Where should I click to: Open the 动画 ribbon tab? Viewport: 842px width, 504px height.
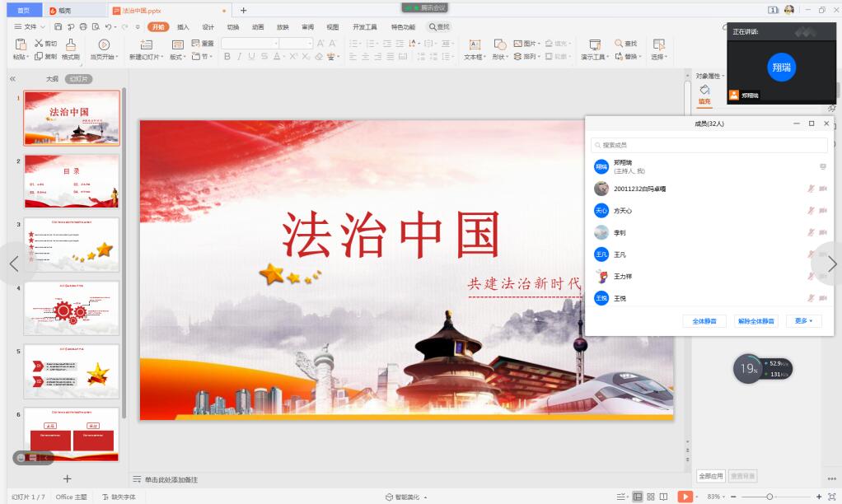tap(258, 27)
